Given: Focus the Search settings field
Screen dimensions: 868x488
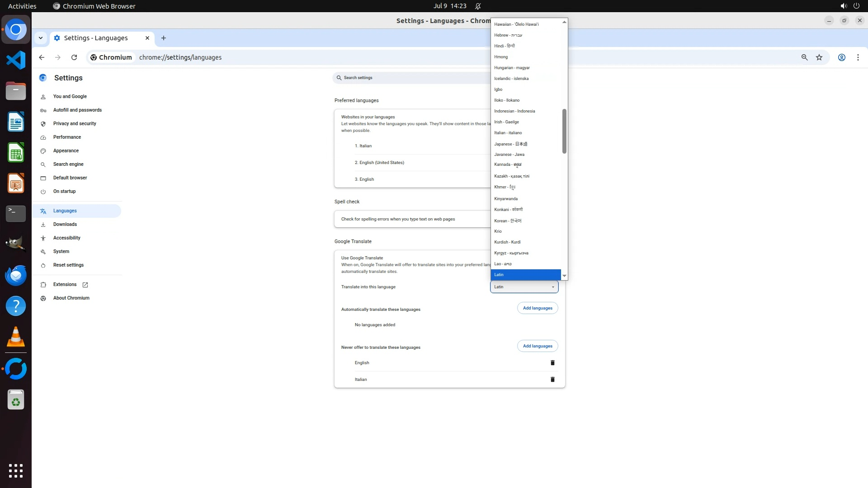Looking at the screenshot, I should pos(411,78).
